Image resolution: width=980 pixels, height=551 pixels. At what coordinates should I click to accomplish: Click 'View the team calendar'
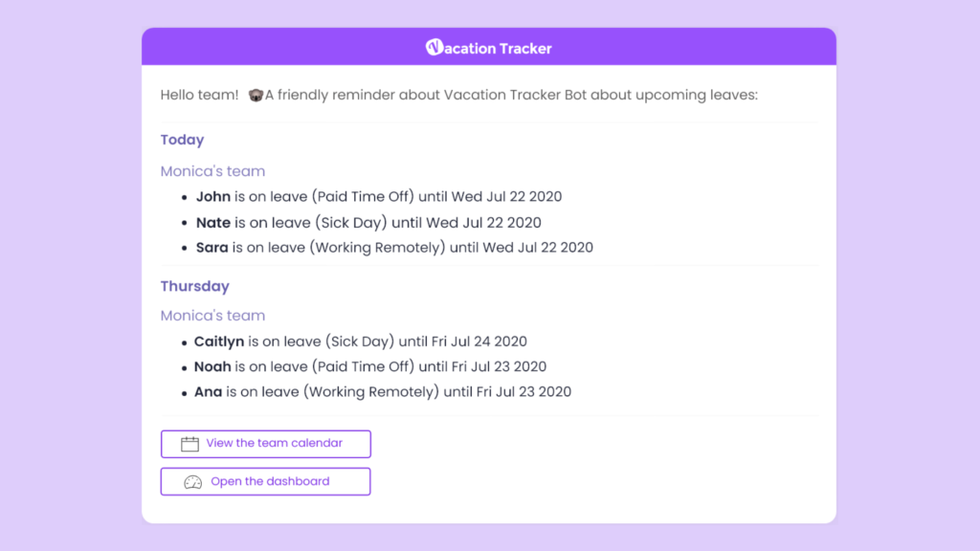pyautogui.click(x=265, y=443)
